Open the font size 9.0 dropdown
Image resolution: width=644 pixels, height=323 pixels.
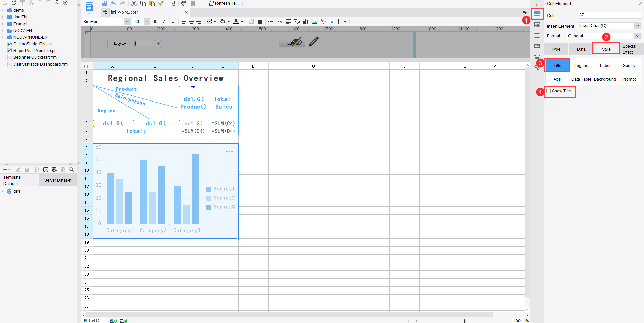147,22
